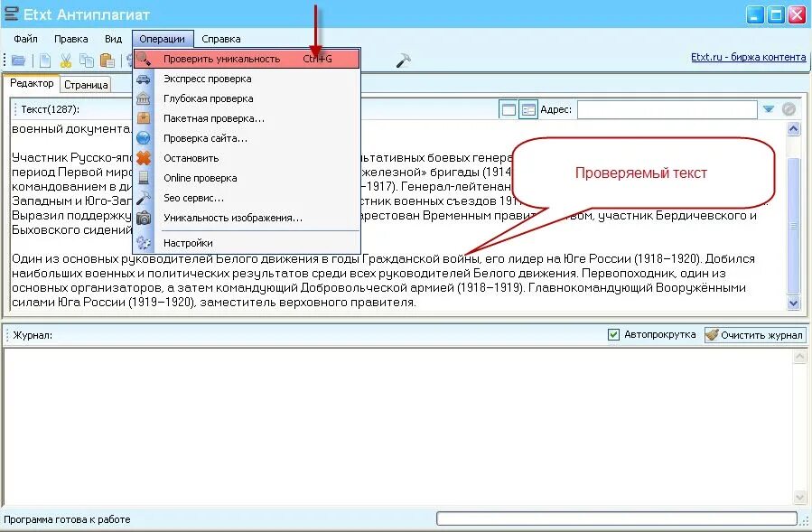Click the Etxt application logo in title bar
The image size is (812, 532).
point(11,14)
